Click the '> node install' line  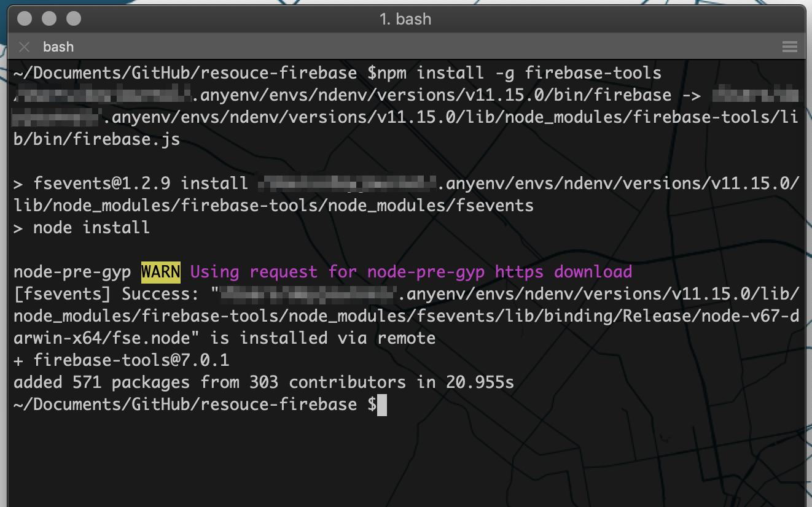click(82, 228)
